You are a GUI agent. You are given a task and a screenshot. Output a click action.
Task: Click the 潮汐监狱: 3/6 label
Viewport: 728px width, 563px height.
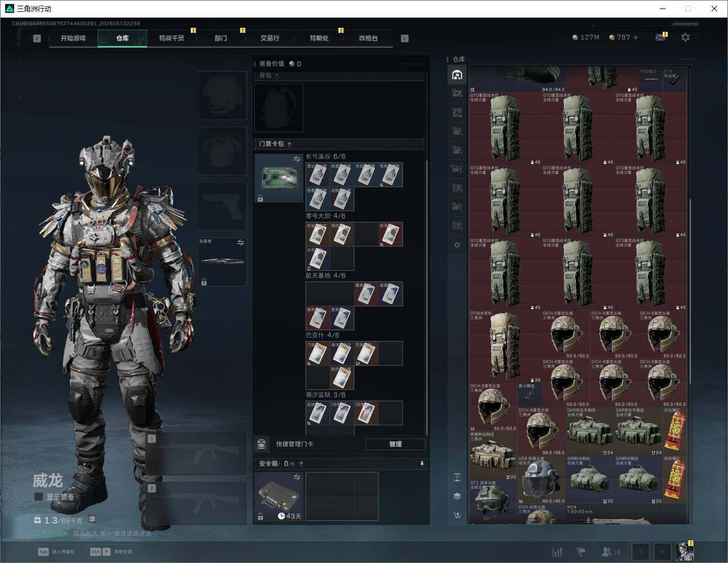(x=325, y=395)
